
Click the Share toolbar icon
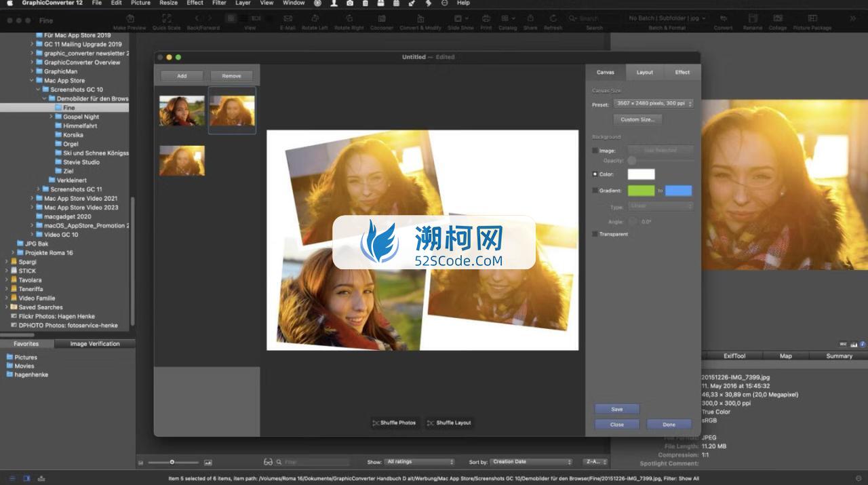(530, 18)
